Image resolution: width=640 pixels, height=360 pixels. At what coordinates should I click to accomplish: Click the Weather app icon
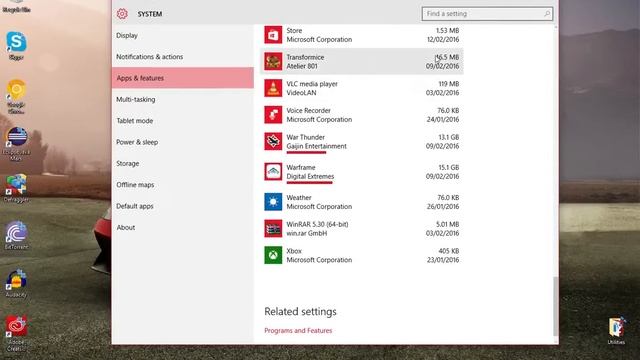(273, 202)
